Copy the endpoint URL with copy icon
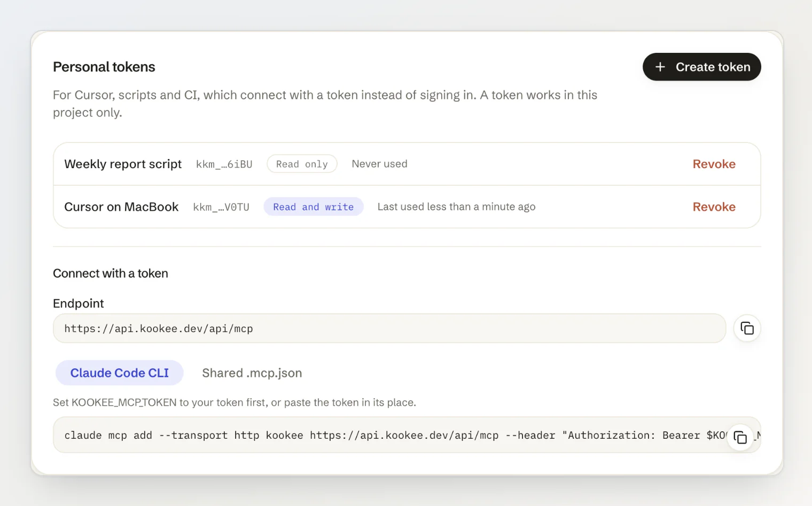 point(747,328)
